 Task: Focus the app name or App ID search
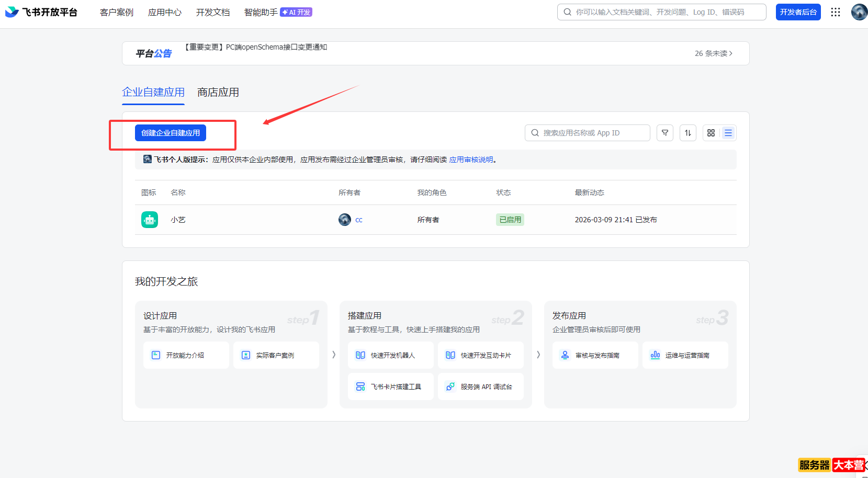click(x=588, y=133)
